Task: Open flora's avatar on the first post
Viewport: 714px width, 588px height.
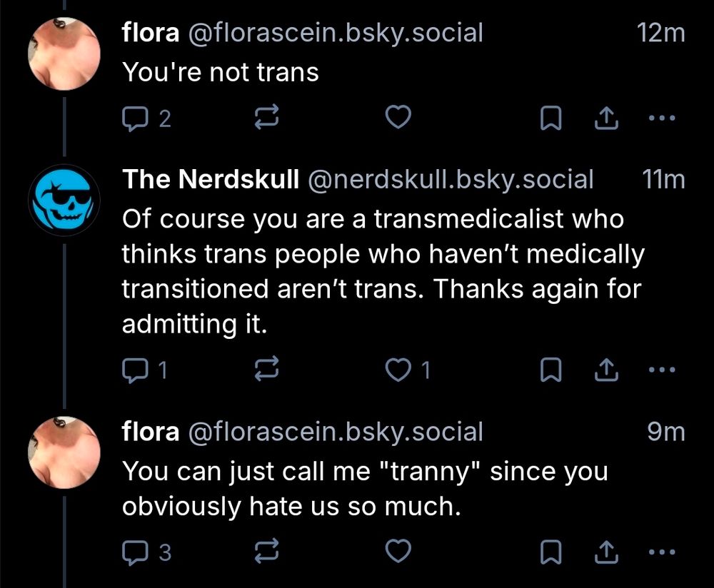Action: (x=64, y=54)
